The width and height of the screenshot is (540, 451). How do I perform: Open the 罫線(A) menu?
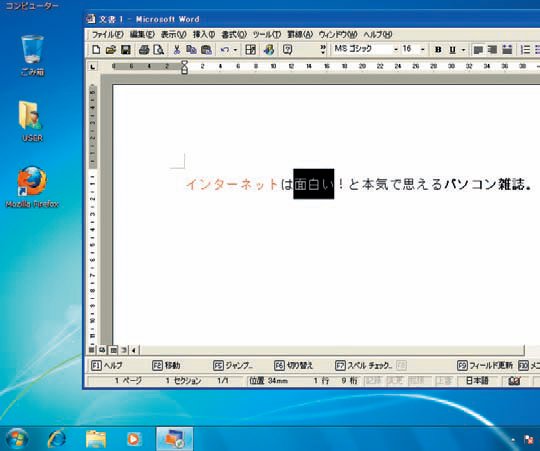click(300, 34)
